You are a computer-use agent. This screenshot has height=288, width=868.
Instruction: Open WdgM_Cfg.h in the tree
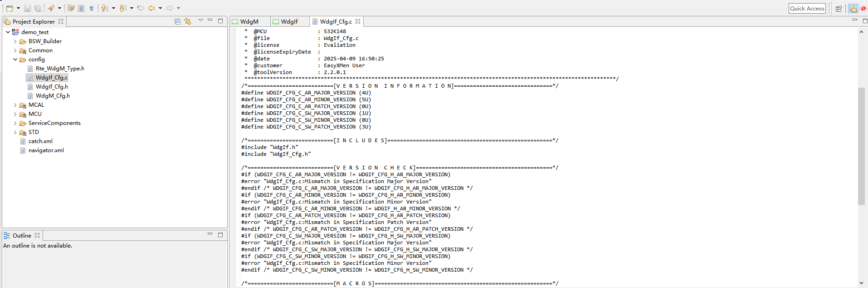tap(53, 96)
